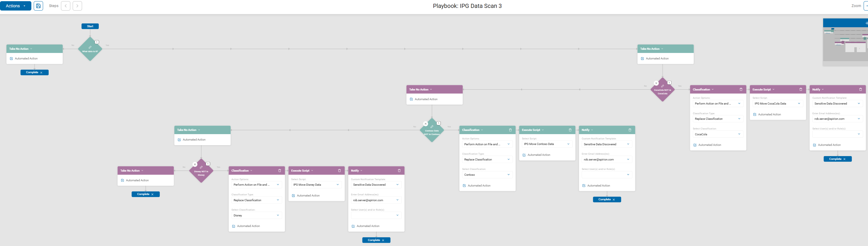Click empty Users/Roles field in Contoso Notify card
Screen dimensions: 868x246
coord(606,175)
